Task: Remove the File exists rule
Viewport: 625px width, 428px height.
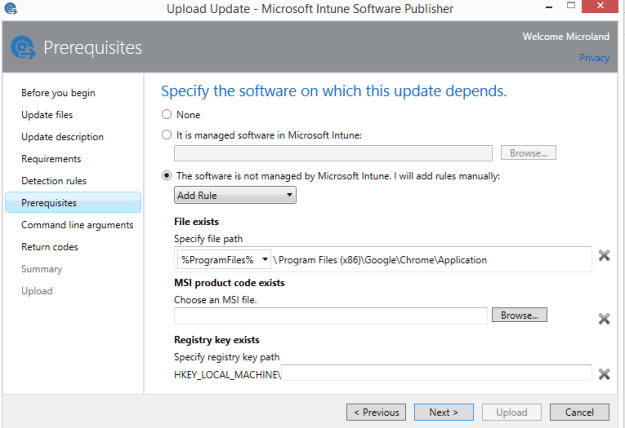Action: tap(604, 255)
